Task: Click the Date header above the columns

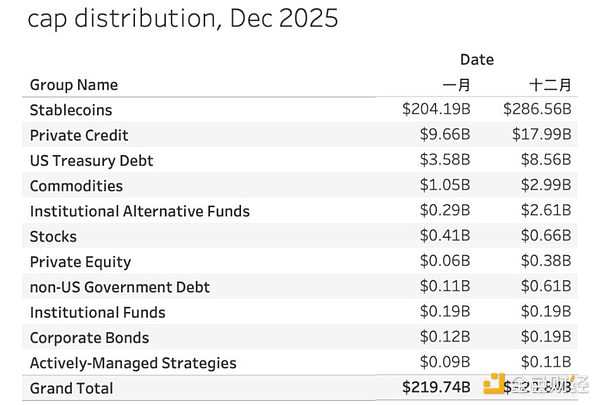Action: tap(476, 60)
